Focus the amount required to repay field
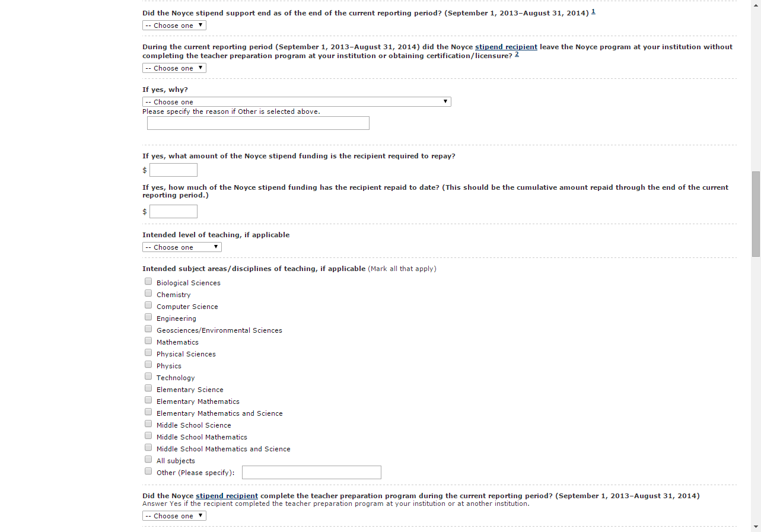The height and width of the screenshot is (532, 761). coord(173,170)
